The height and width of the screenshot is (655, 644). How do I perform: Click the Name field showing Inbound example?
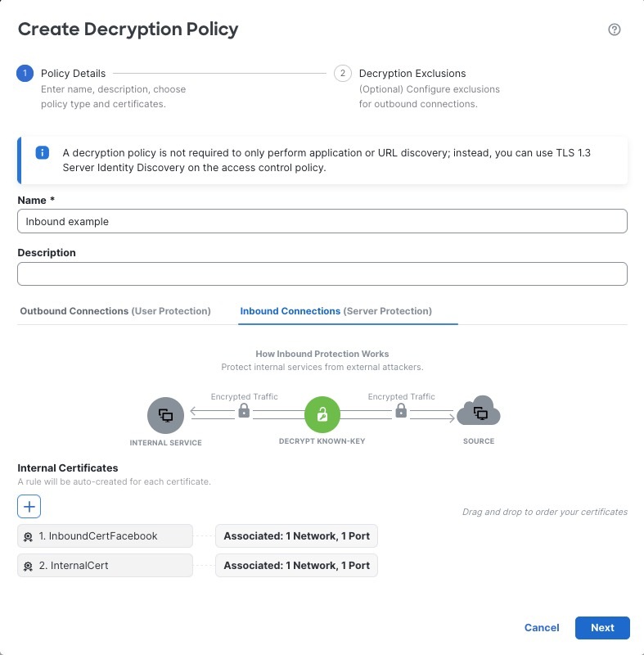click(x=322, y=221)
